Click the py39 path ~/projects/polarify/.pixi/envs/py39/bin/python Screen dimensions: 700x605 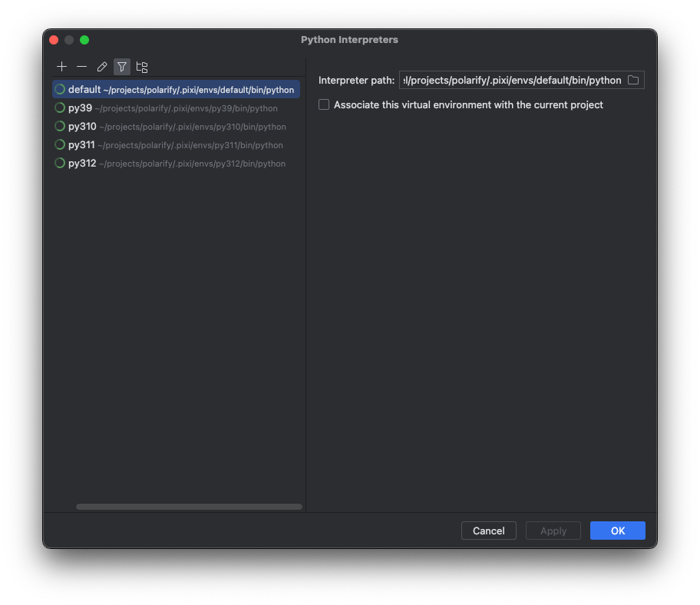(187, 108)
